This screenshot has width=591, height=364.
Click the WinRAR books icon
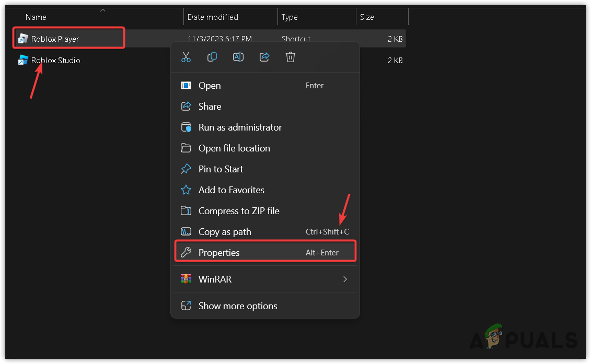point(186,279)
